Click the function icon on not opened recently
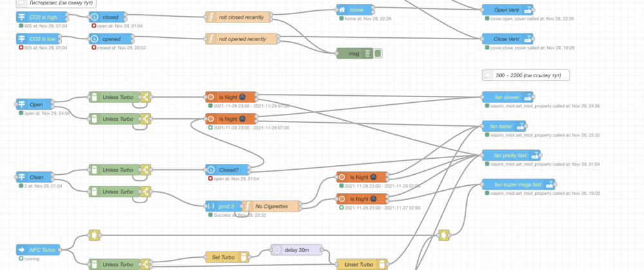Viewport: 644px width, 270px height. (211, 39)
